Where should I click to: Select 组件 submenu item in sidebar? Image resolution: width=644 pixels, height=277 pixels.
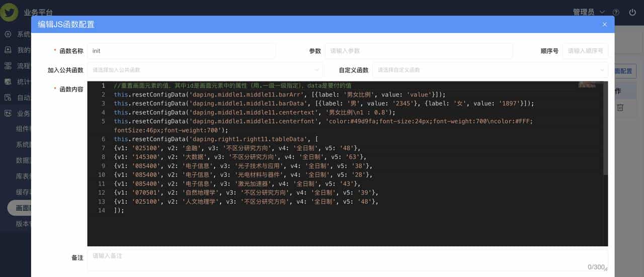[23, 129]
